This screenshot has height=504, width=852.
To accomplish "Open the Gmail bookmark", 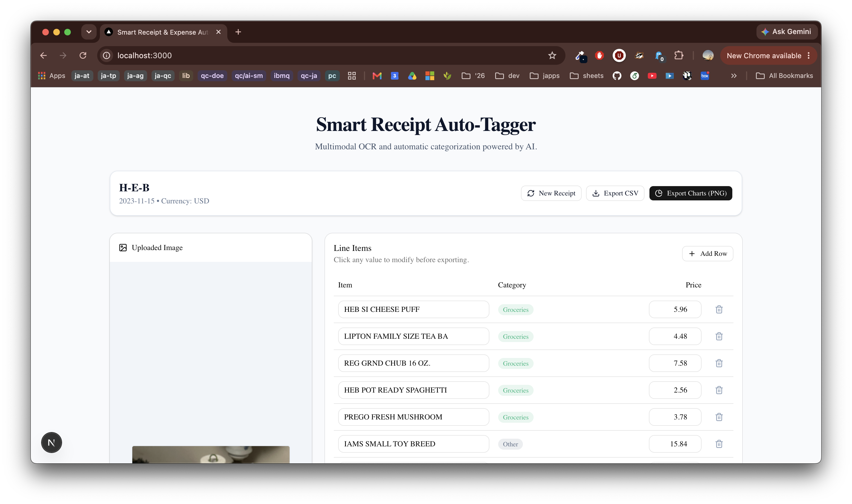I will pos(377,76).
